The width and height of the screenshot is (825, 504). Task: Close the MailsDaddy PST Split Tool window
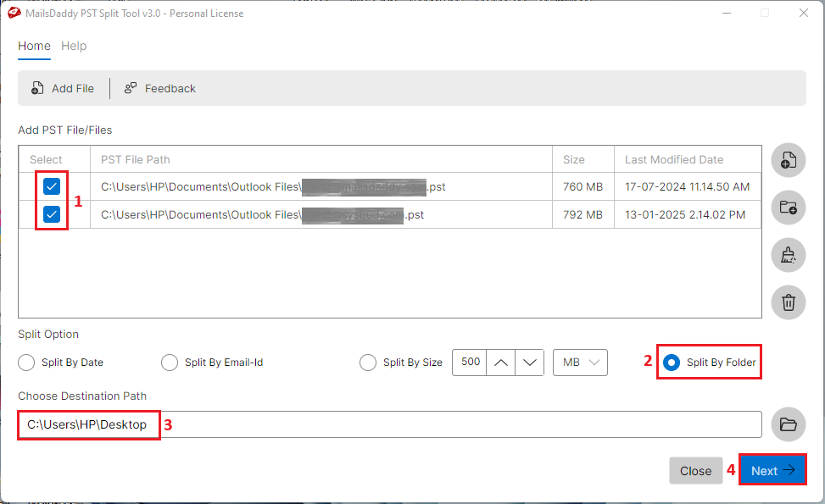(x=804, y=14)
